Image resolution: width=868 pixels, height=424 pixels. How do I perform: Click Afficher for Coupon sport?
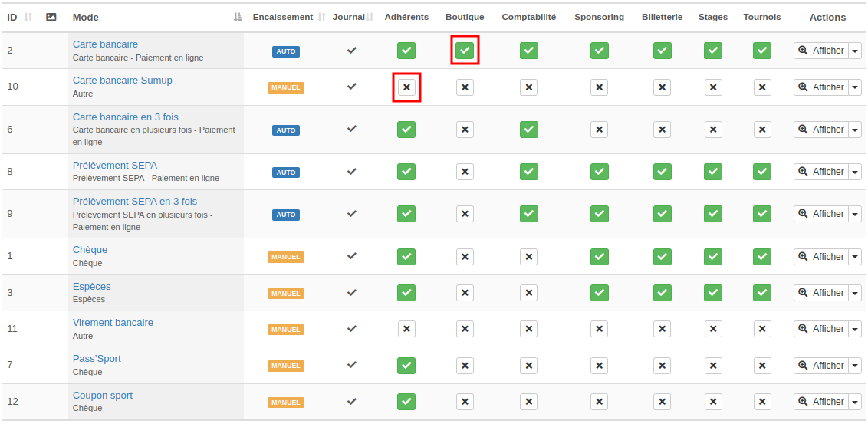(821, 402)
